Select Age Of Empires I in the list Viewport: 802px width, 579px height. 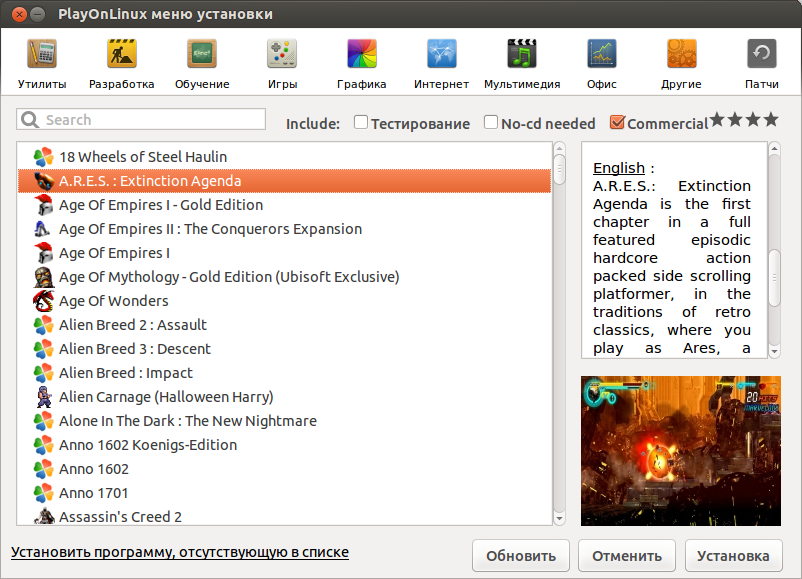click(284, 253)
